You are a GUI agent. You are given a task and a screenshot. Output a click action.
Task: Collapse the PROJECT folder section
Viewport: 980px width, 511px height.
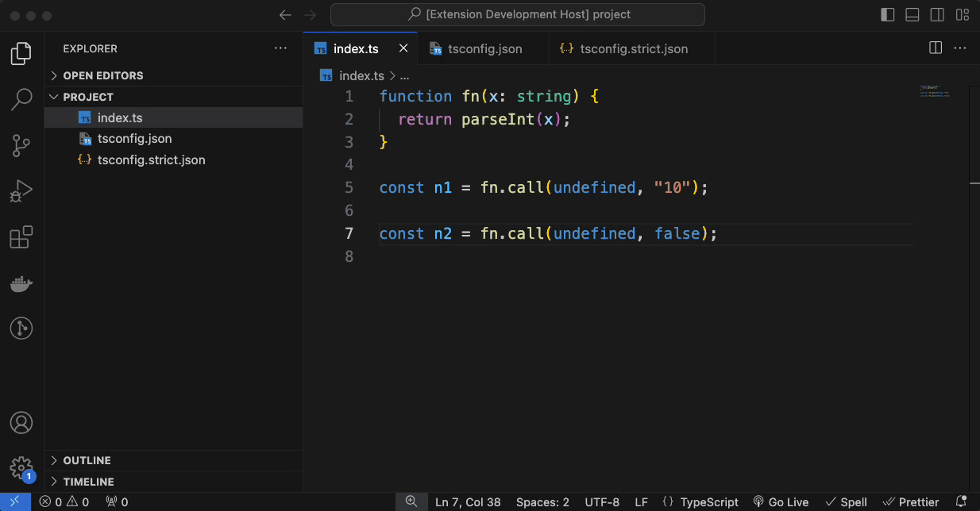pyautogui.click(x=173, y=97)
